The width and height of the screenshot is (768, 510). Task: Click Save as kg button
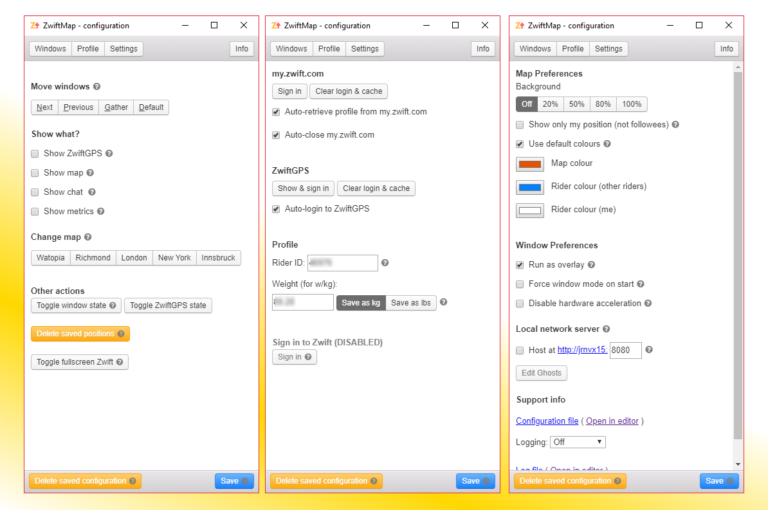pyautogui.click(x=361, y=303)
